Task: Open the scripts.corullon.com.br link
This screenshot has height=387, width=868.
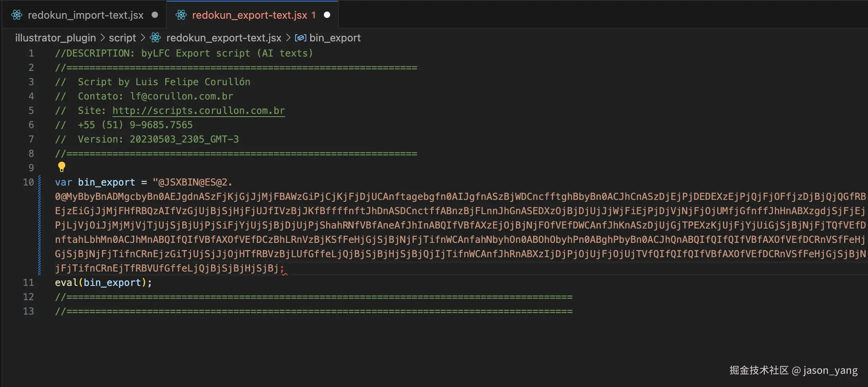Action: pyautogui.click(x=198, y=111)
